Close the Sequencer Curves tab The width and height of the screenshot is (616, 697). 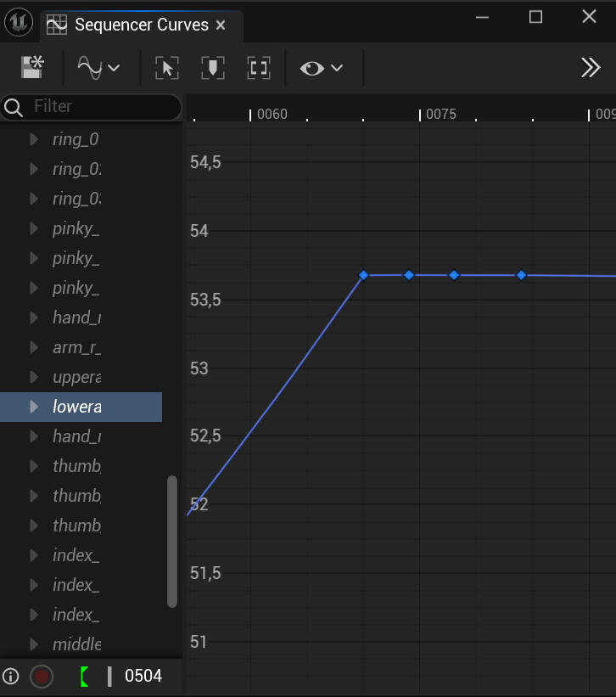coord(221,25)
